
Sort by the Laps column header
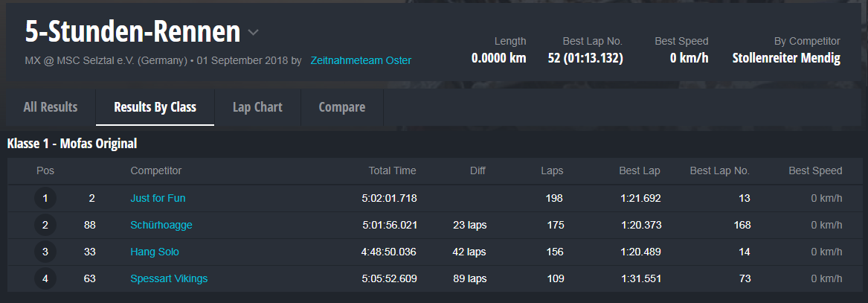coord(551,171)
